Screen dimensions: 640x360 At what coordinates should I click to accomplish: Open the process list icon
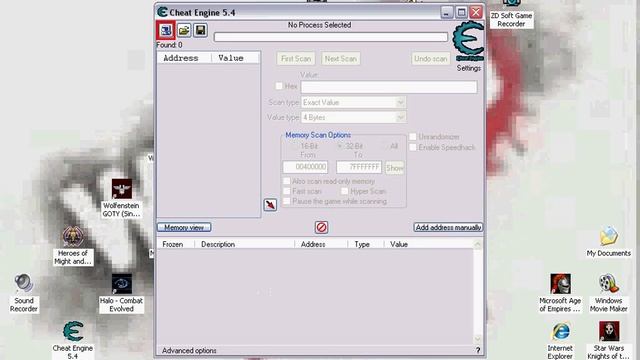pos(166,30)
